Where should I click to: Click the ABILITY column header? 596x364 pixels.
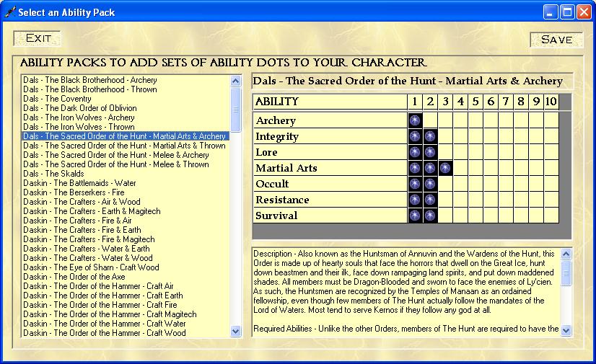coord(330,102)
